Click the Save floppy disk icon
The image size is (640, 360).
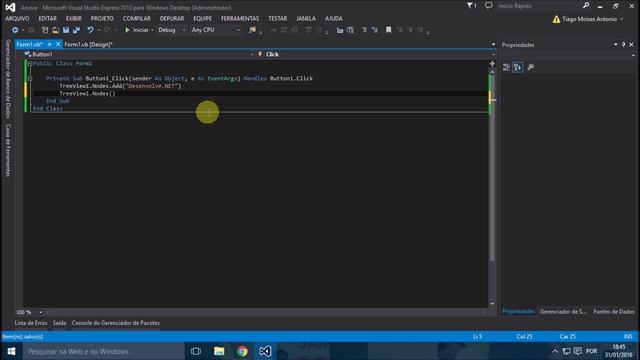[66, 30]
